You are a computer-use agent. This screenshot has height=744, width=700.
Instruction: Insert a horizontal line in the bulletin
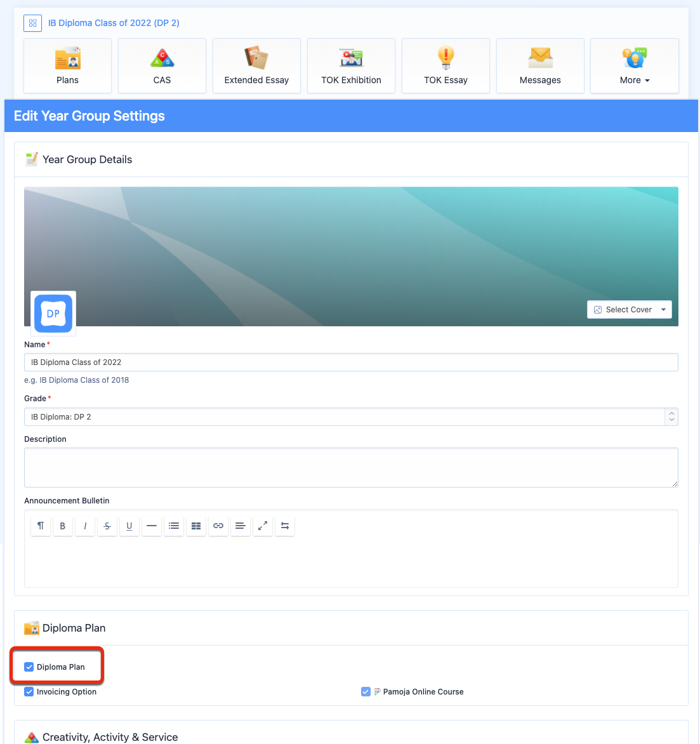tap(151, 526)
